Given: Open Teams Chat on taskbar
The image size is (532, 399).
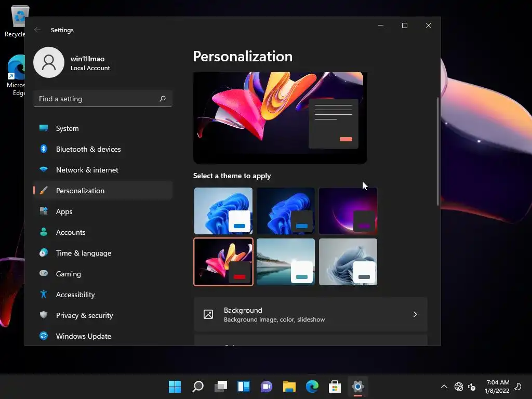Looking at the screenshot, I should (x=267, y=387).
